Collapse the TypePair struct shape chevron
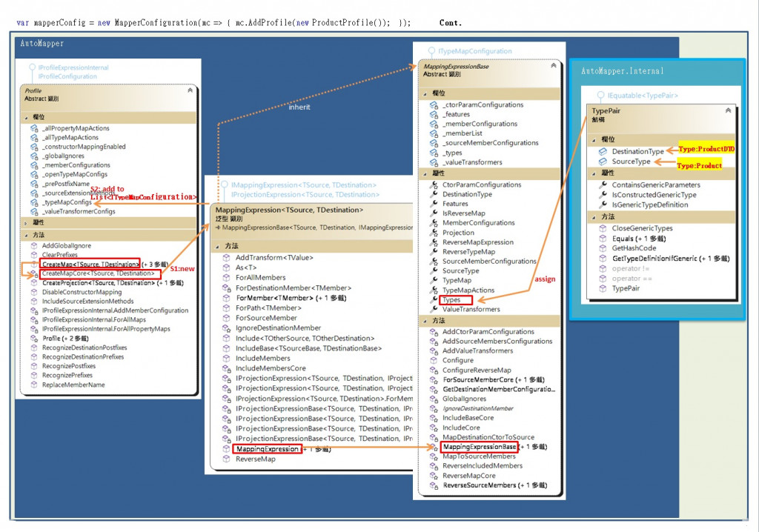Image resolution: width=759 pixels, height=532 pixels. [728, 110]
